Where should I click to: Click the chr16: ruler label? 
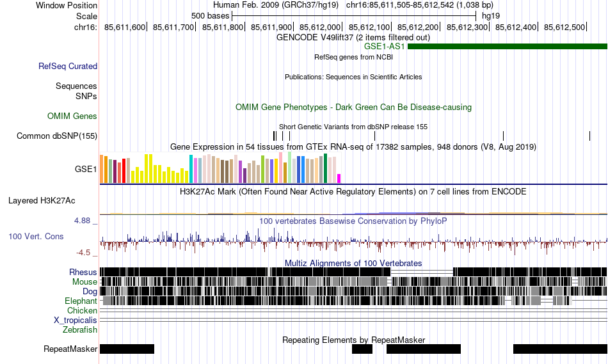click(x=86, y=27)
